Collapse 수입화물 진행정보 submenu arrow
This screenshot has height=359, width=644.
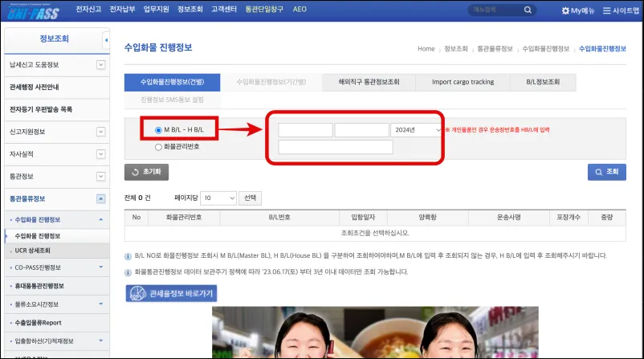(100, 220)
